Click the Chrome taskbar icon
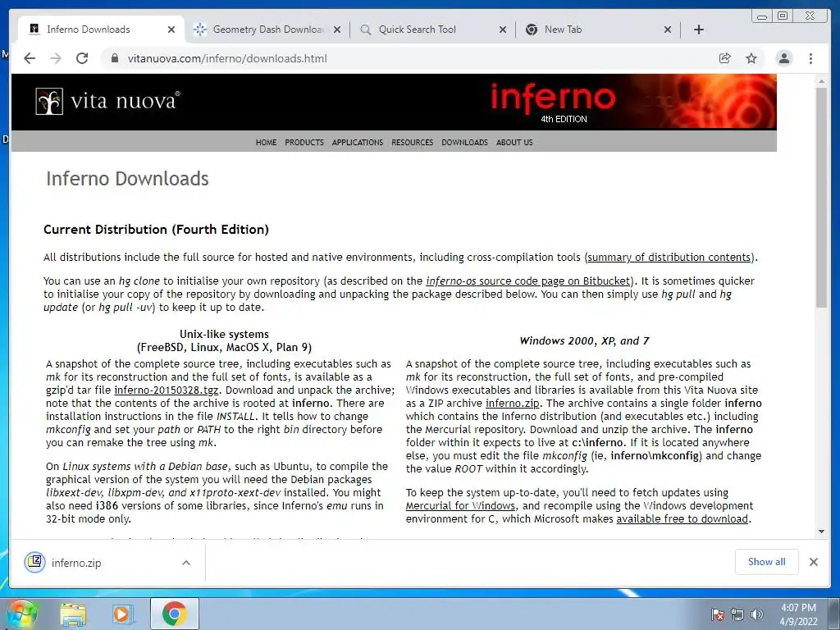The width and height of the screenshot is (840, 630). pos(175,614)
